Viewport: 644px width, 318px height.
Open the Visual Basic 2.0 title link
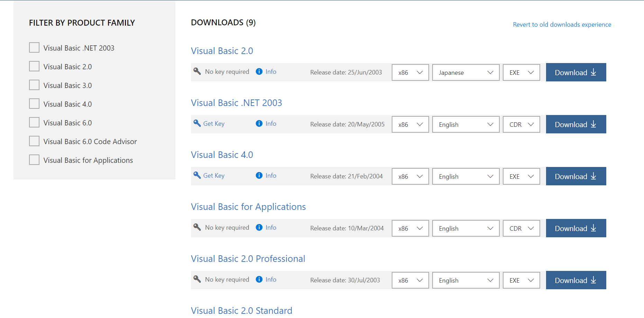pos(222,51)
